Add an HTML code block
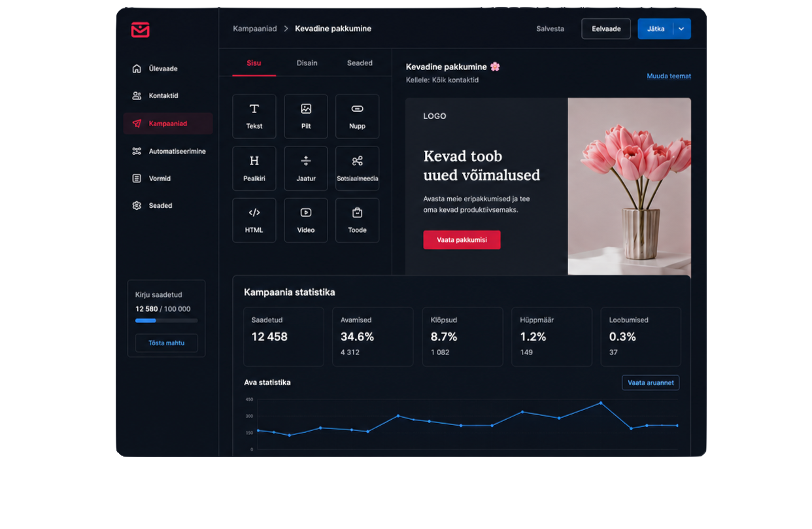This screenshot has height=529, width=812. pyautogui.click(x=254, y=220)
